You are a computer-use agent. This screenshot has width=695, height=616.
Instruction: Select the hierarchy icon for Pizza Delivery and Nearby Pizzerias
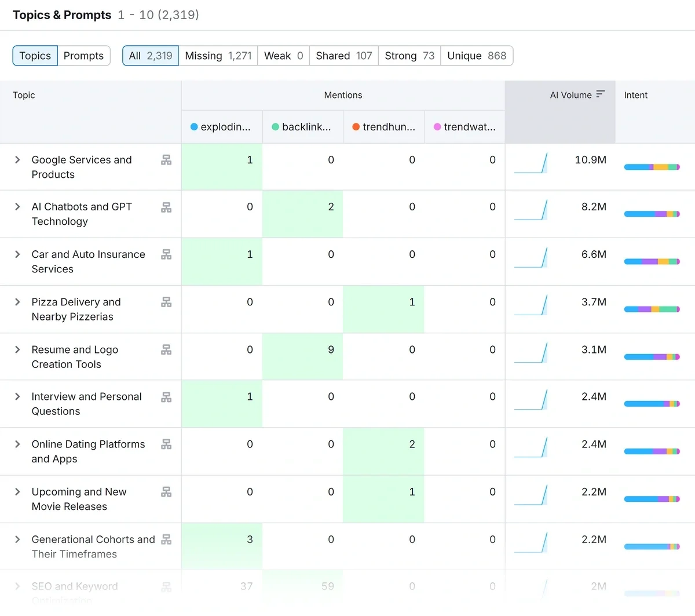click(x=166, y=302)
